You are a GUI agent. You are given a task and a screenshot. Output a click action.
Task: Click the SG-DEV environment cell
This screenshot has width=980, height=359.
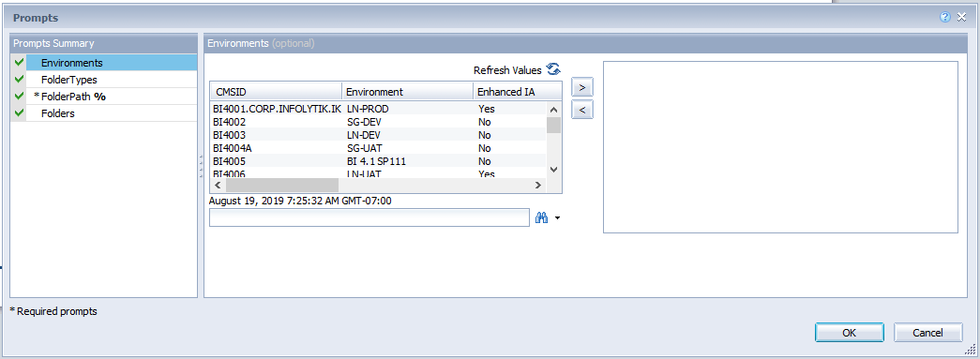(366, 122)
